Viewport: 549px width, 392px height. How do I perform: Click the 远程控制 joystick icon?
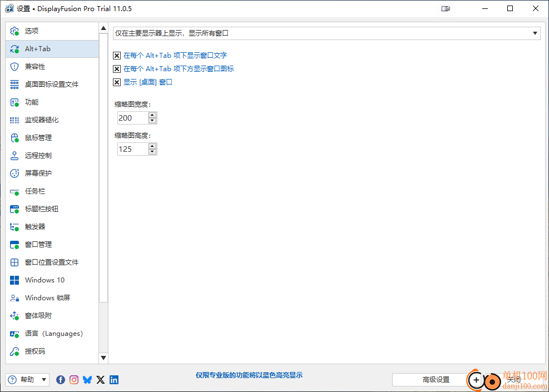tap(14, 156)
